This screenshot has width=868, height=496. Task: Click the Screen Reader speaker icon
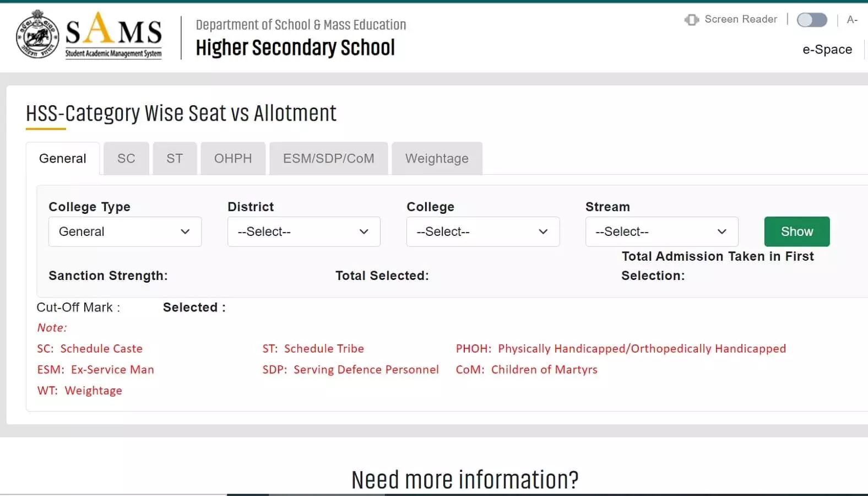click(x=691, y=20)
